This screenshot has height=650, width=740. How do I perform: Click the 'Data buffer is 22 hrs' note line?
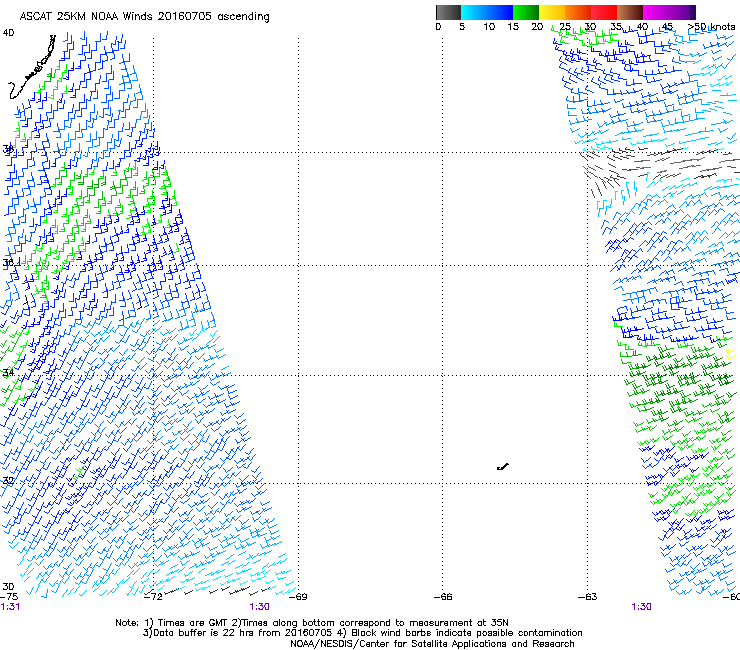click(x=362, y=633)
